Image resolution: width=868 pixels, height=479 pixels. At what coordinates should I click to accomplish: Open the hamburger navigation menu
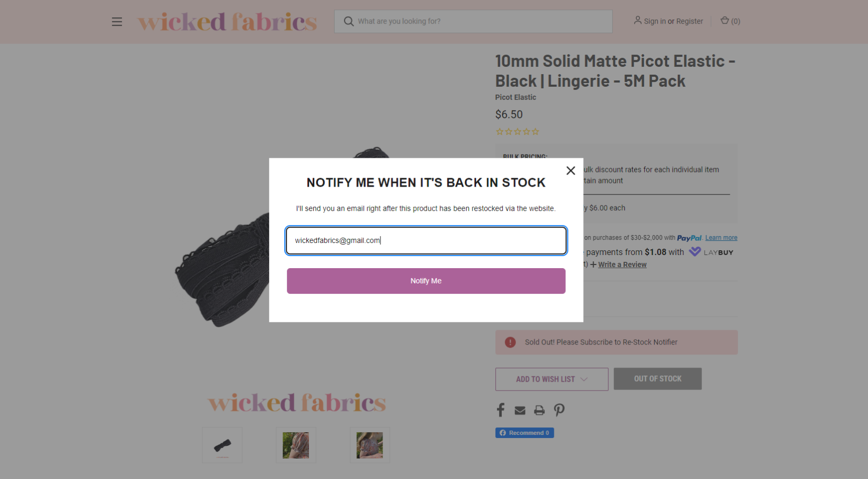point(117,22)
